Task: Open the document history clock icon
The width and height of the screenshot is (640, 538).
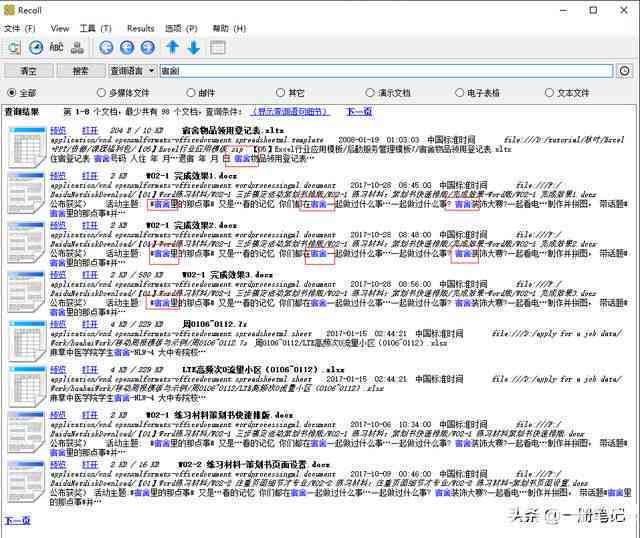Action: pos(36,48)
